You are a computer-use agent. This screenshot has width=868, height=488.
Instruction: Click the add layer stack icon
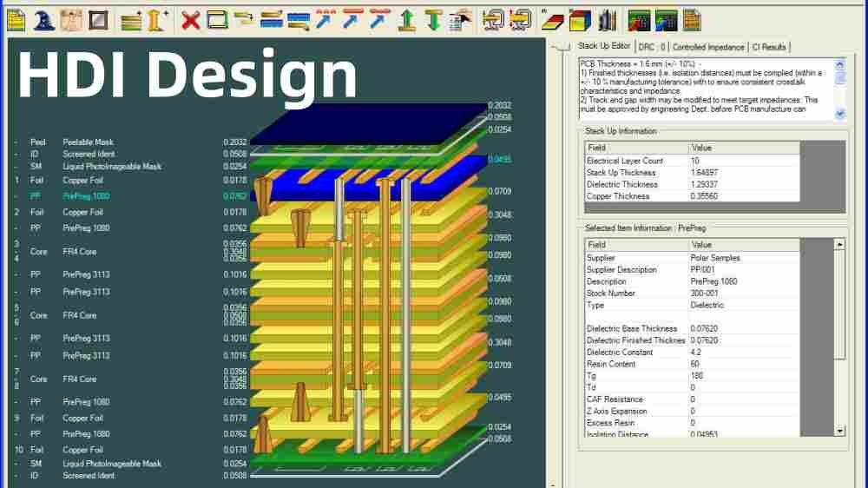coord(131,19)
